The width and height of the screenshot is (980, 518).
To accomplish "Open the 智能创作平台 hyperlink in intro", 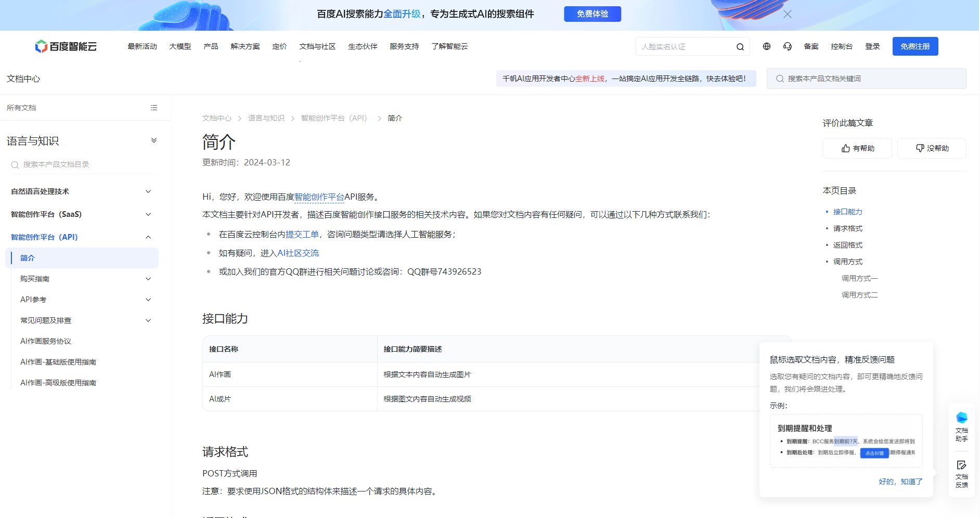I will click(x=319, y=197).
